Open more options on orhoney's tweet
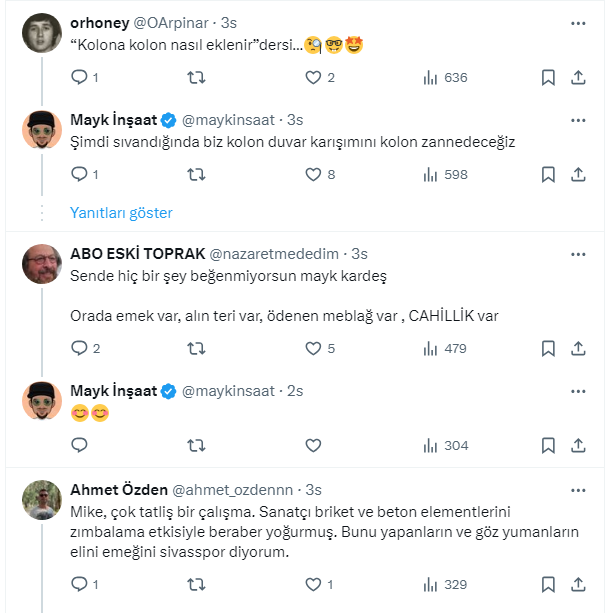 pyautogui.click(x=578, y=22)
